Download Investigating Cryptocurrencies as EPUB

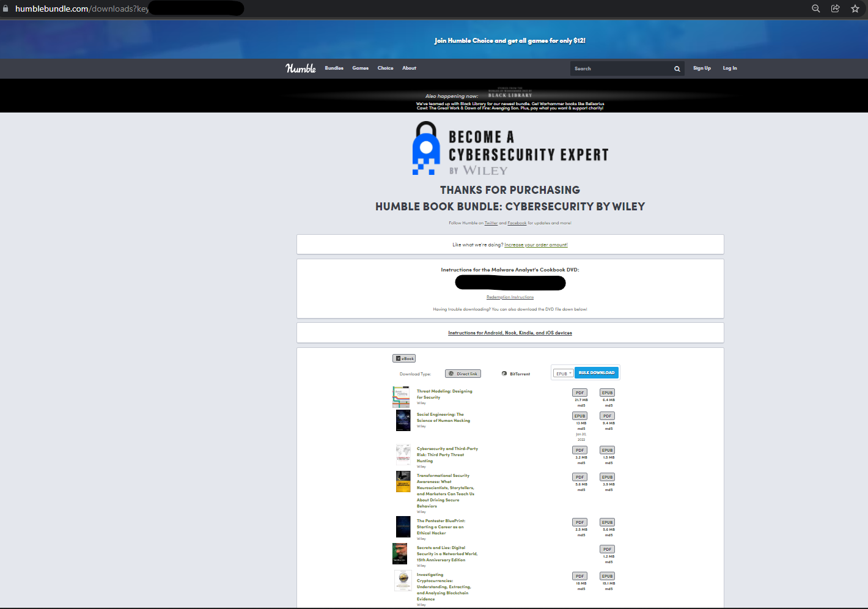click(x=607, y=577)
